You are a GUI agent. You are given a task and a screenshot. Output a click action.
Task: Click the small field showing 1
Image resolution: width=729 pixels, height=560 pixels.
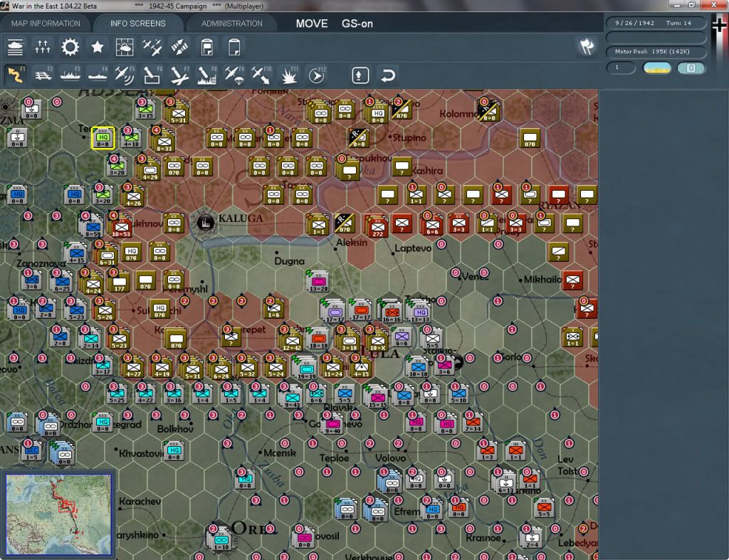click(x=621, y=68)
